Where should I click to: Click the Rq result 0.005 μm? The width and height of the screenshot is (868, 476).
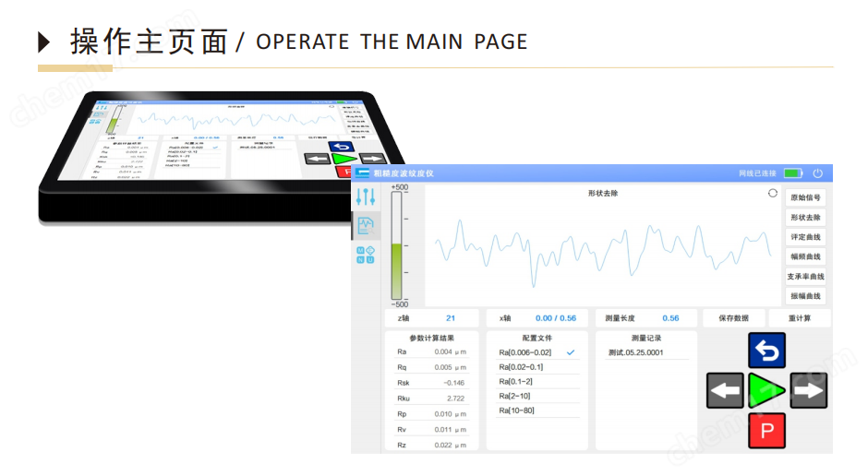pos(450,368)
